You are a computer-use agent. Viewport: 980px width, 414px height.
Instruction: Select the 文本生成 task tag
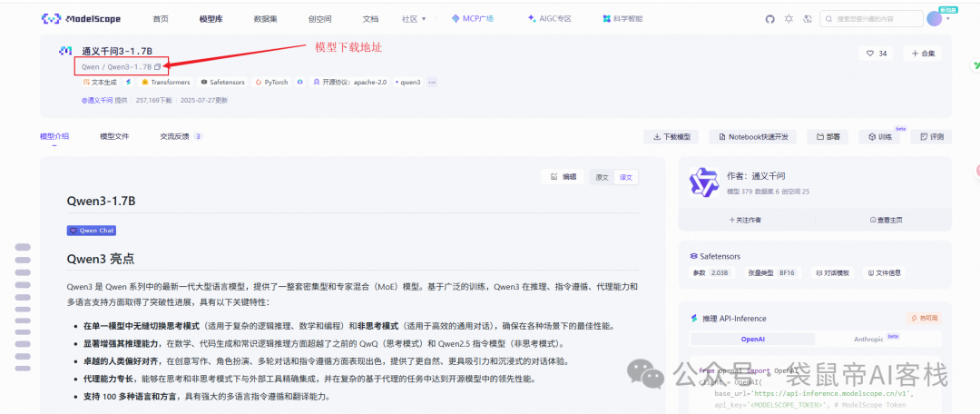100,82
